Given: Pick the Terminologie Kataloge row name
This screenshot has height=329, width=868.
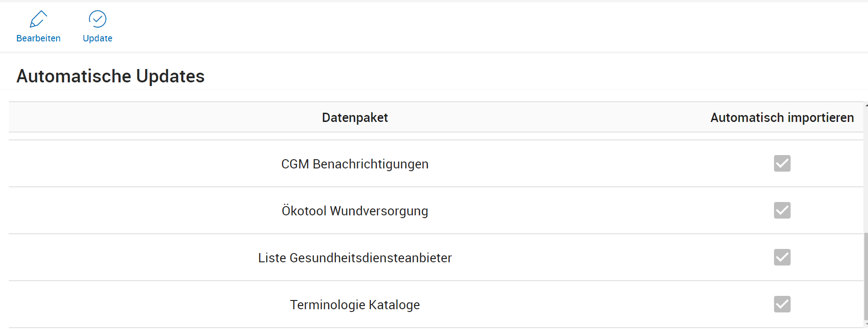Looking at the screenshot, I should [x=355, y=305].
